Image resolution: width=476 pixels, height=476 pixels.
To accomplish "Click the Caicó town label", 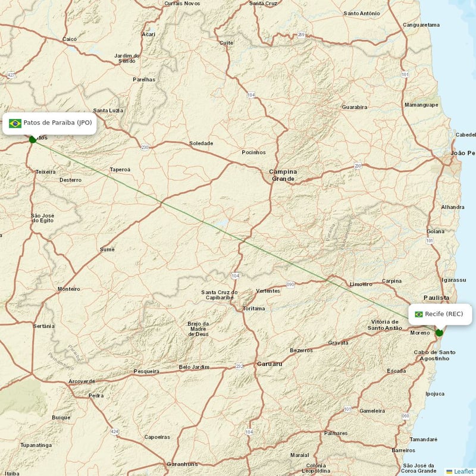I will click(70, 39).
